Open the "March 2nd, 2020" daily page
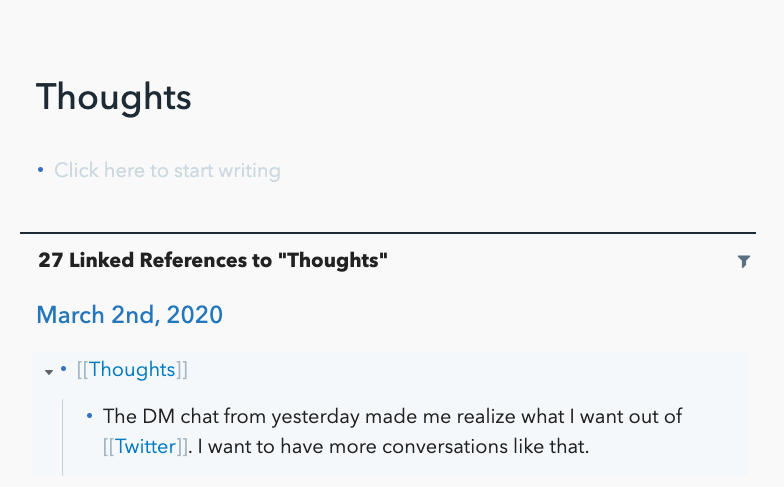This screenshot has width=784, height=487. tap(129, 315)
